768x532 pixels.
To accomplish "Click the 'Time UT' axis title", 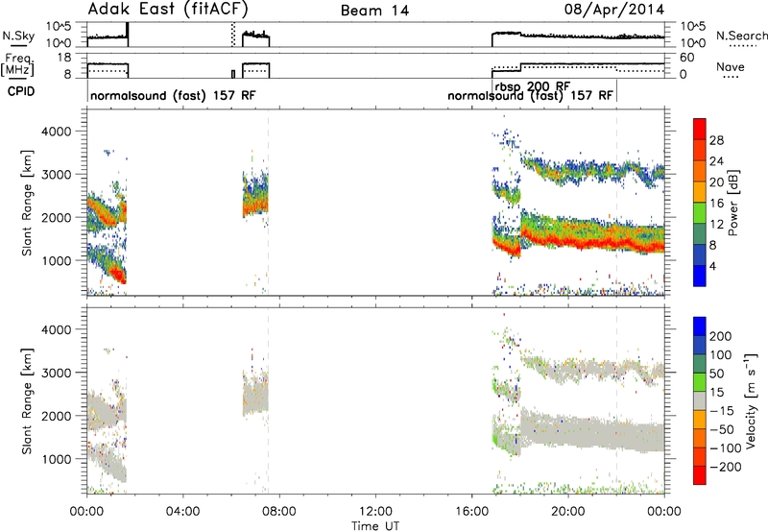I will coord(375,526).
